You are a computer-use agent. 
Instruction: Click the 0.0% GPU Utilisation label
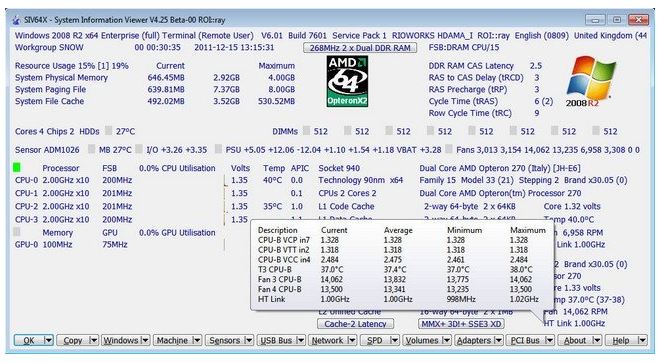177,232
